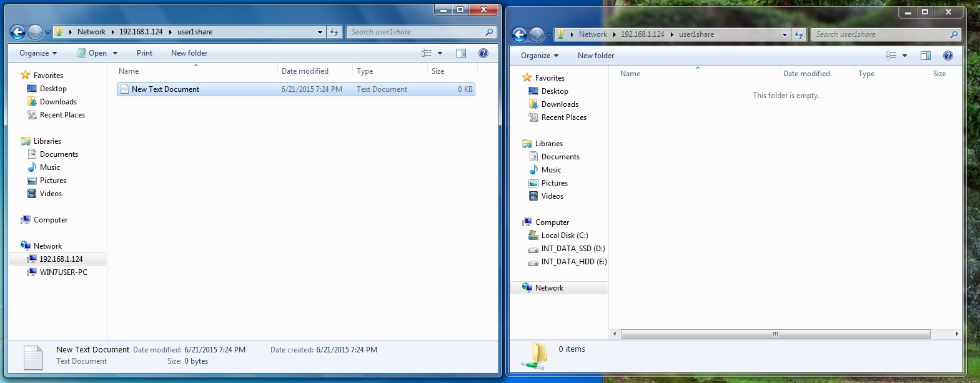Select New Text Document file
This screenshot has width=980, height=383.
(x=296, y=89)
